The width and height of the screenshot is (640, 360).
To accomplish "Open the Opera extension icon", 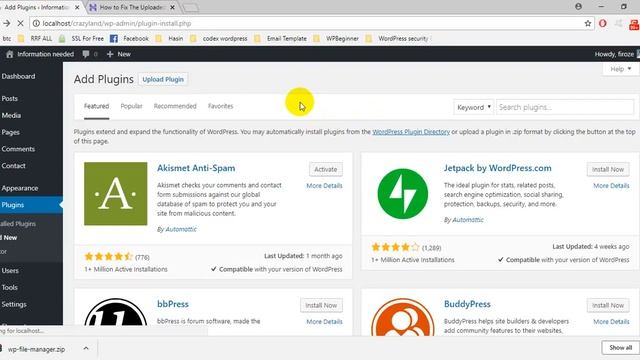I will (x=602, y=23).
